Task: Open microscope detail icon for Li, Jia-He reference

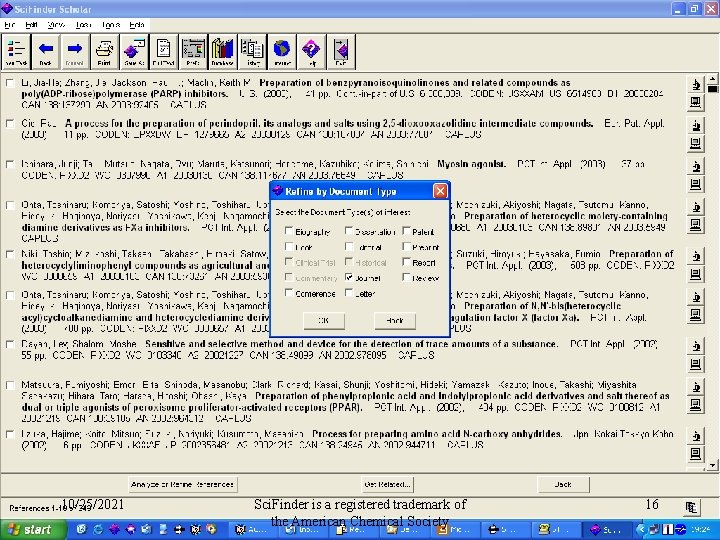Action: pos(696,84)
